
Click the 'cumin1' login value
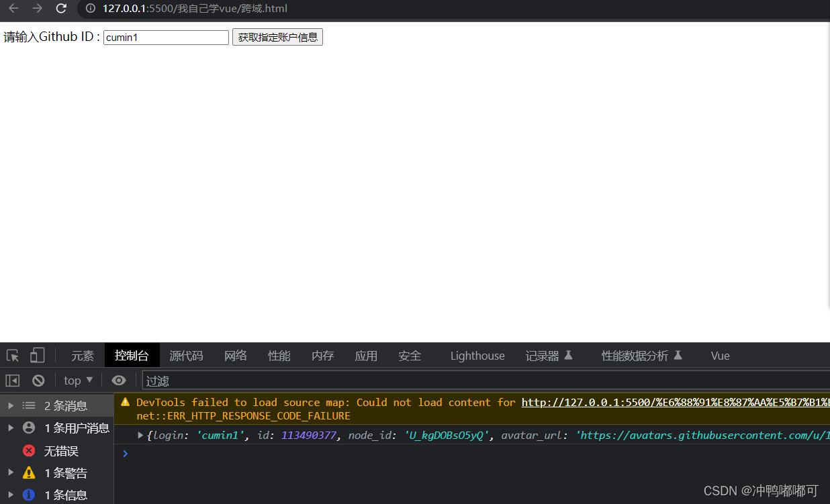pyautogui.click(x=220, y=436)
